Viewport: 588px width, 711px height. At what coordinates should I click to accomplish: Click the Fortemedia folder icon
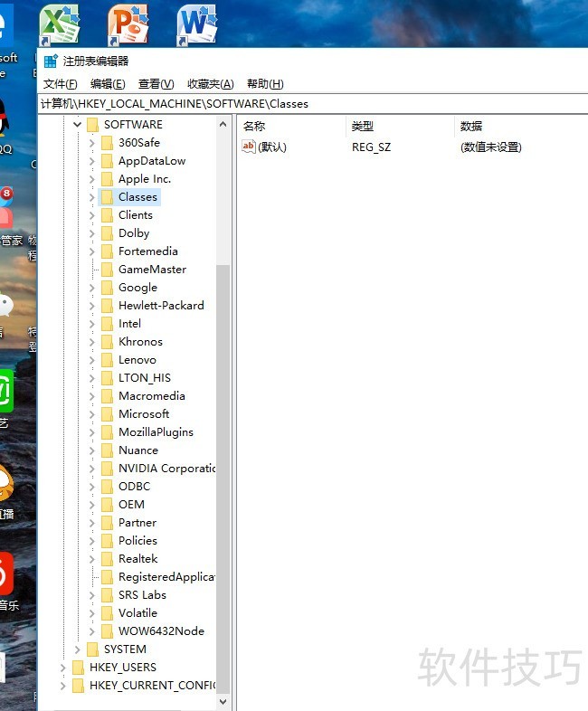point(107,251)
